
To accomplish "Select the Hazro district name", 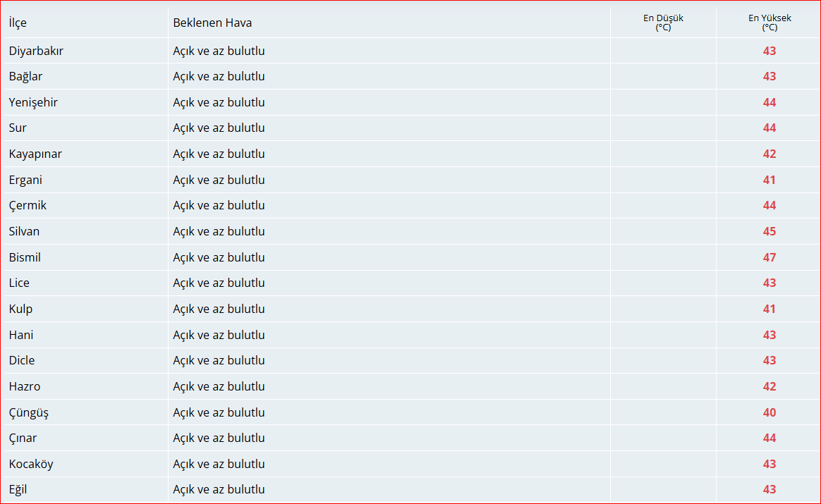I will [x=25, y=386].
